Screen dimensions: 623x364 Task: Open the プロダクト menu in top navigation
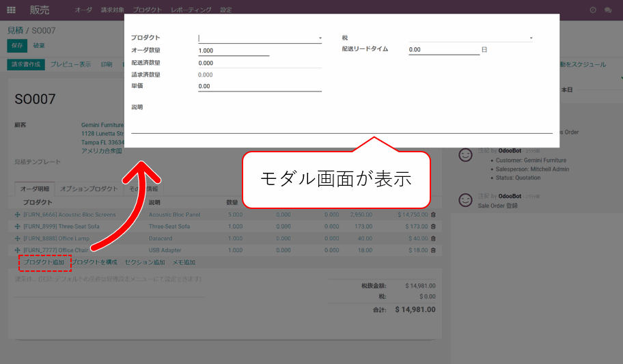click(x=148, y=10)
